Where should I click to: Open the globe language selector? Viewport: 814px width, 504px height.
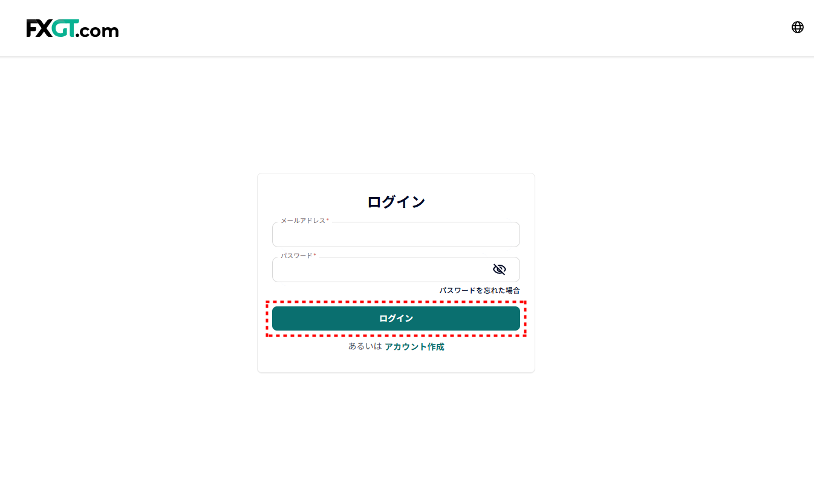coord(798,27)
